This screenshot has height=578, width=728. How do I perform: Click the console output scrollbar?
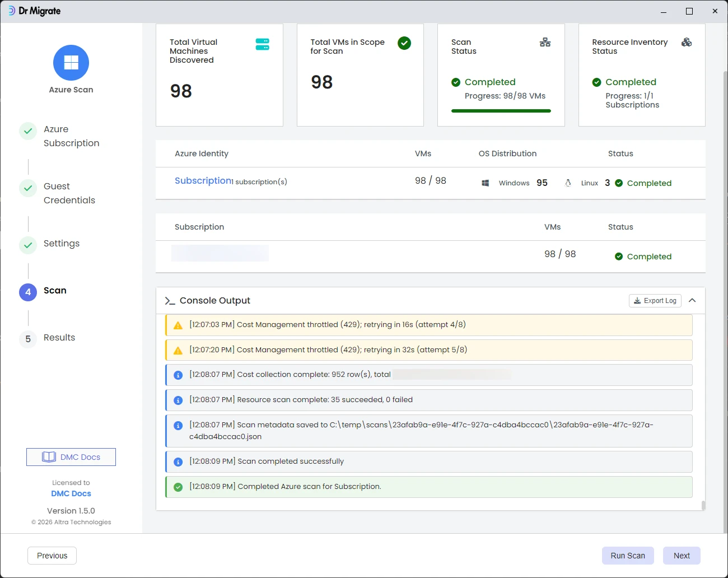pos(703,505)
